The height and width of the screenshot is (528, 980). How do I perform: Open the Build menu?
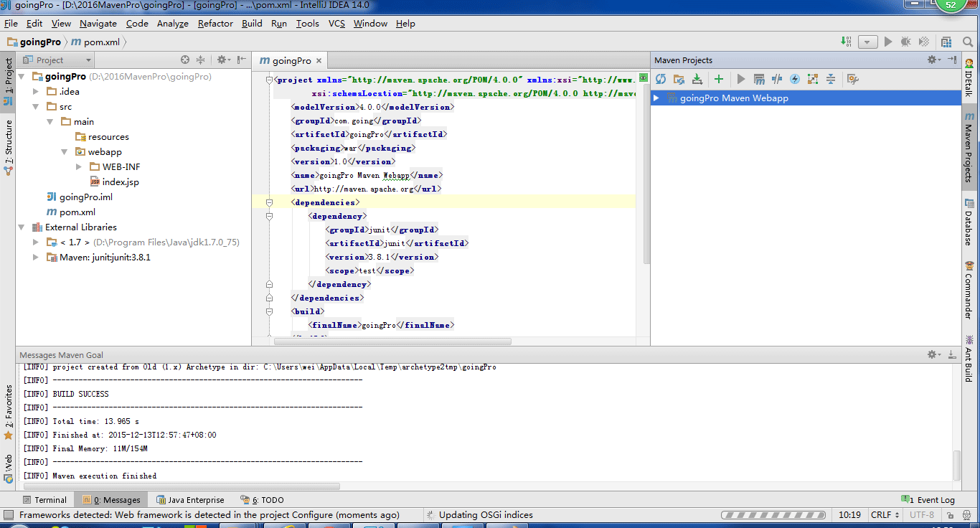pyautogui.click(x=252, y=23)
